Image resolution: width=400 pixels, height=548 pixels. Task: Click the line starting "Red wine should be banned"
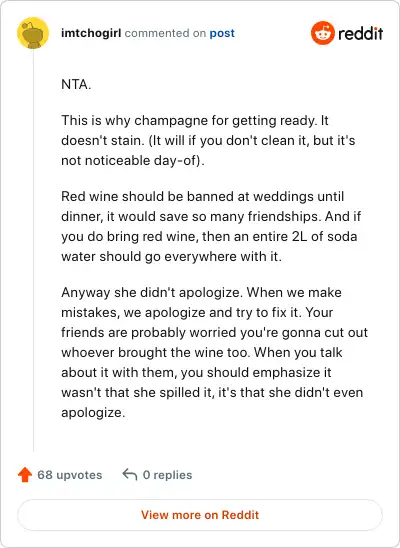pos(203,196)
